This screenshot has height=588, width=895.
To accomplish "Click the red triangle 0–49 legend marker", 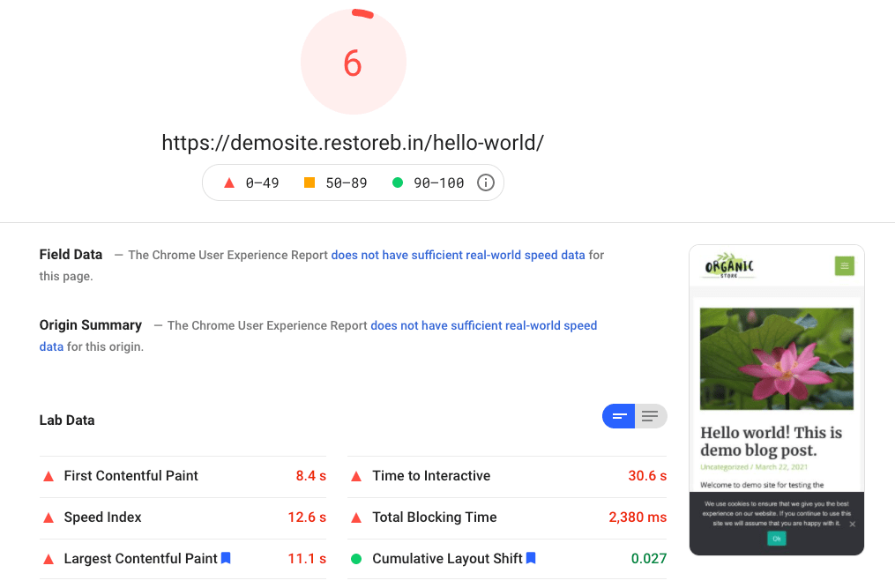I will click(229, 182).
